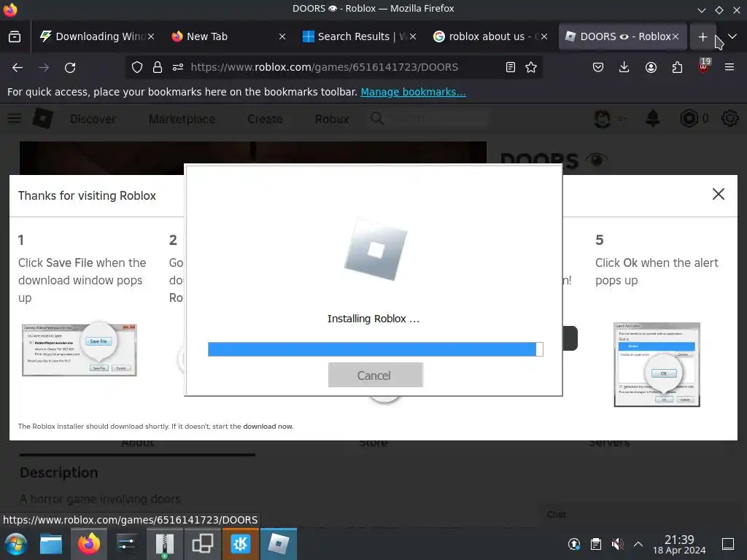Click show desktop button in tray
Viewport: 747px width, 560px height.
pos(728,544)
